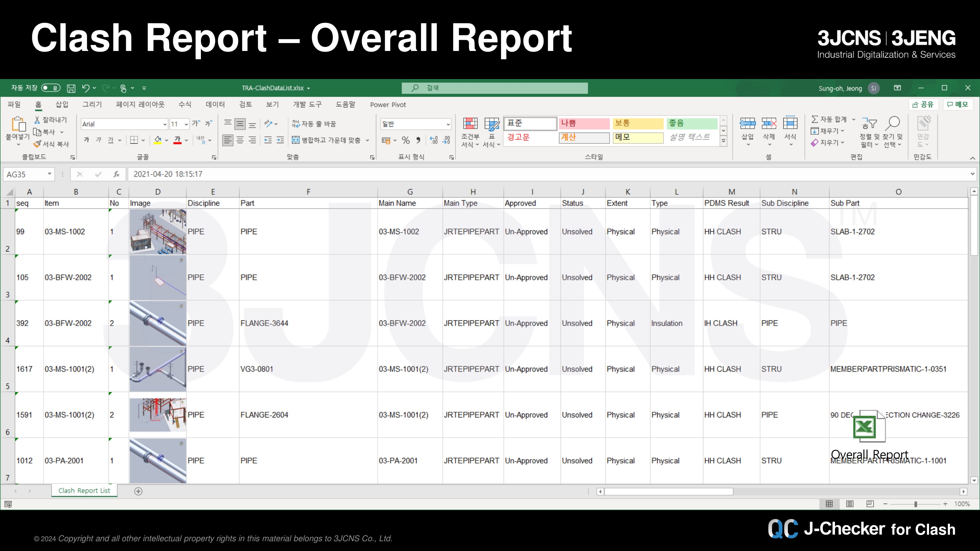Click the 메모 (Comments) button
The image size is (980, 551).
point(957,105)
